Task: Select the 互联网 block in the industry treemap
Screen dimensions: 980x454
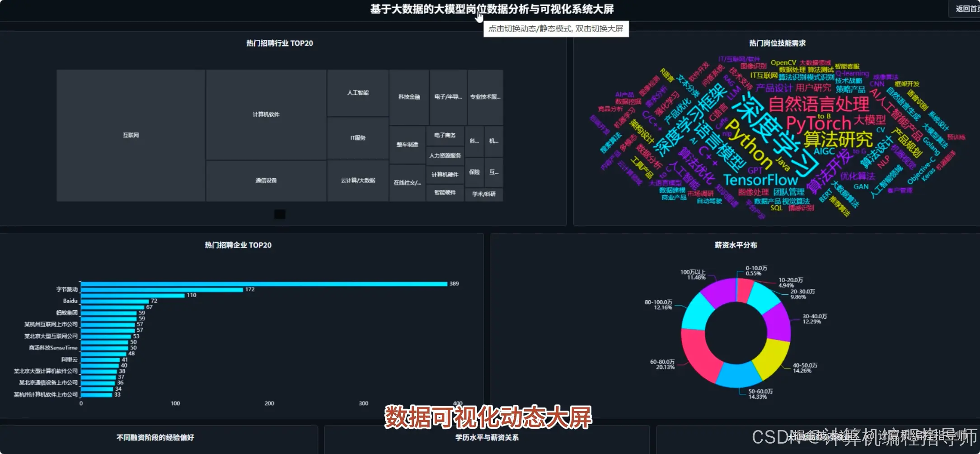Action: tap(130, 135)
